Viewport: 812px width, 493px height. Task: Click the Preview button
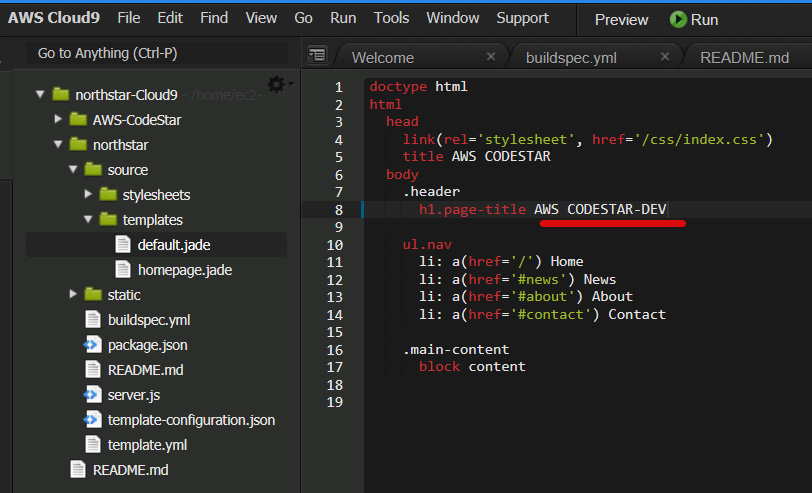click(621, 20)
